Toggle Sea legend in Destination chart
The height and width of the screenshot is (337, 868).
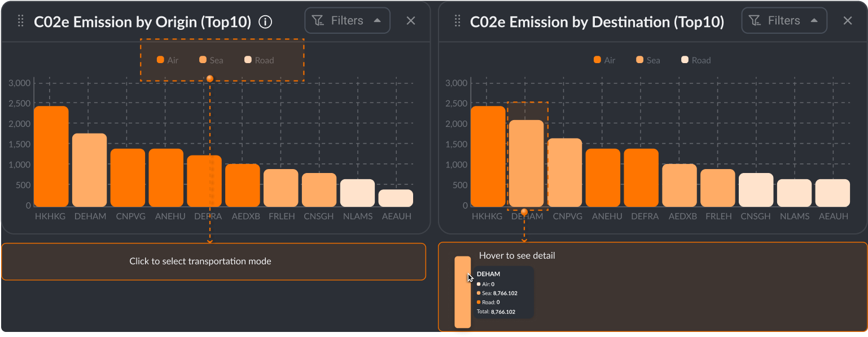click(x=648, y=60)
